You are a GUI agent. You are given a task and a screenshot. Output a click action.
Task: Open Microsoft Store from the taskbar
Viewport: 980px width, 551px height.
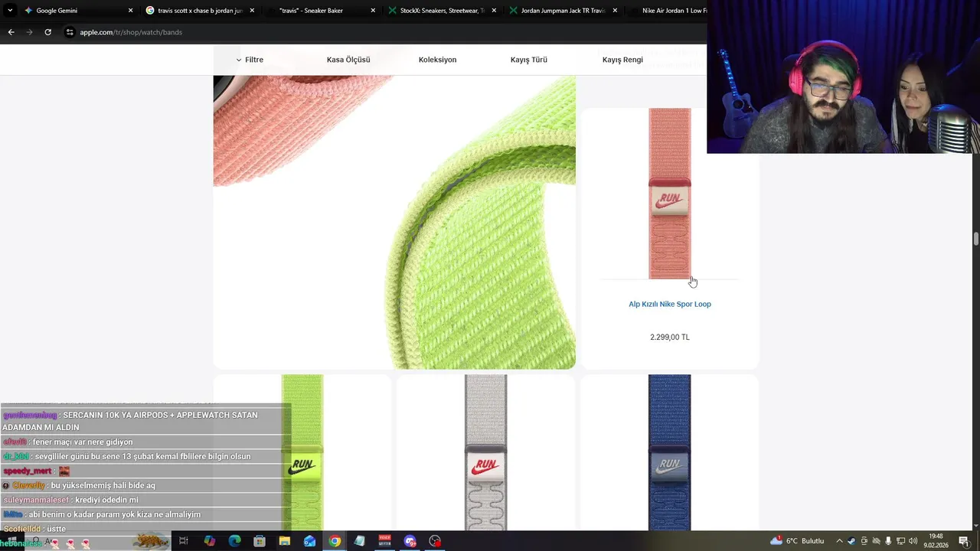coord(260,541)
